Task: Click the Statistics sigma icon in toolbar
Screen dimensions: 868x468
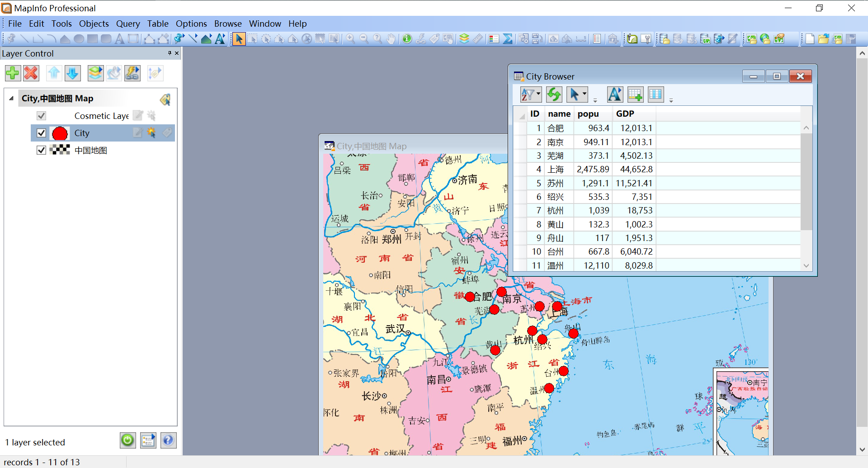Action: click(508, 39)
